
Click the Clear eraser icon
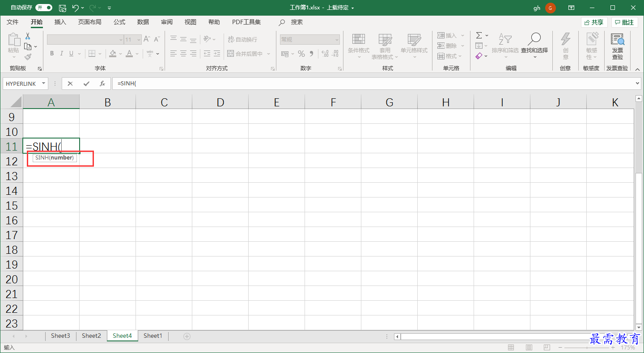point(479,56)
